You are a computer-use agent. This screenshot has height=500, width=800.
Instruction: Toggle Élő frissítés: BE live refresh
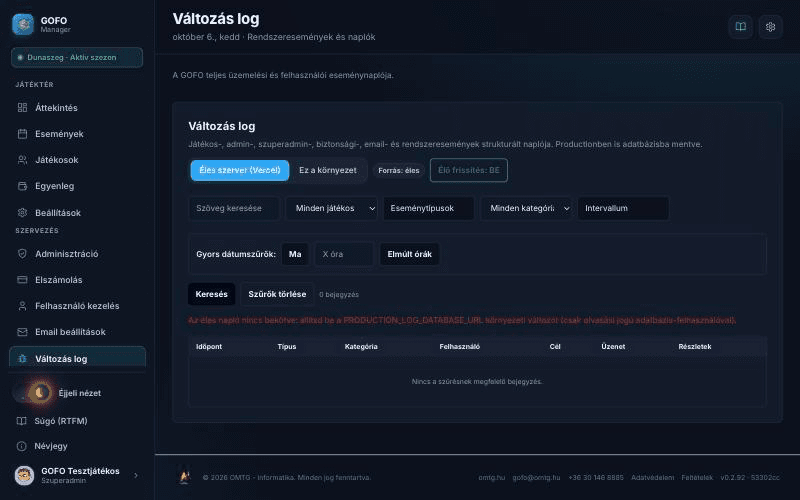tap(468, 170)
